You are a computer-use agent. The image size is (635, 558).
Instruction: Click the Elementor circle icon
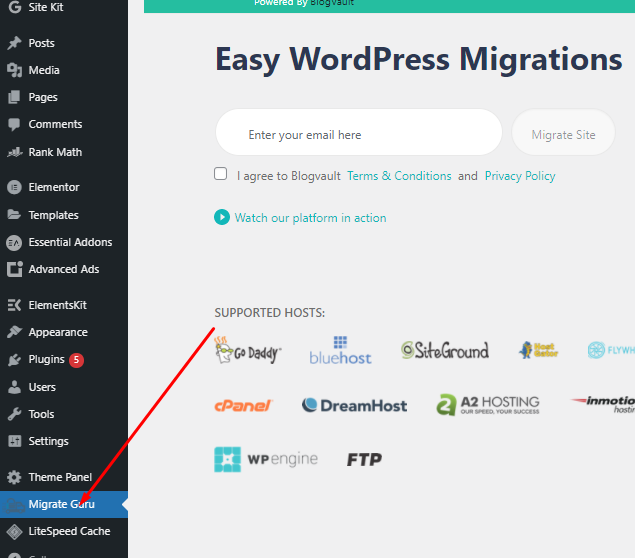point(14,187)
